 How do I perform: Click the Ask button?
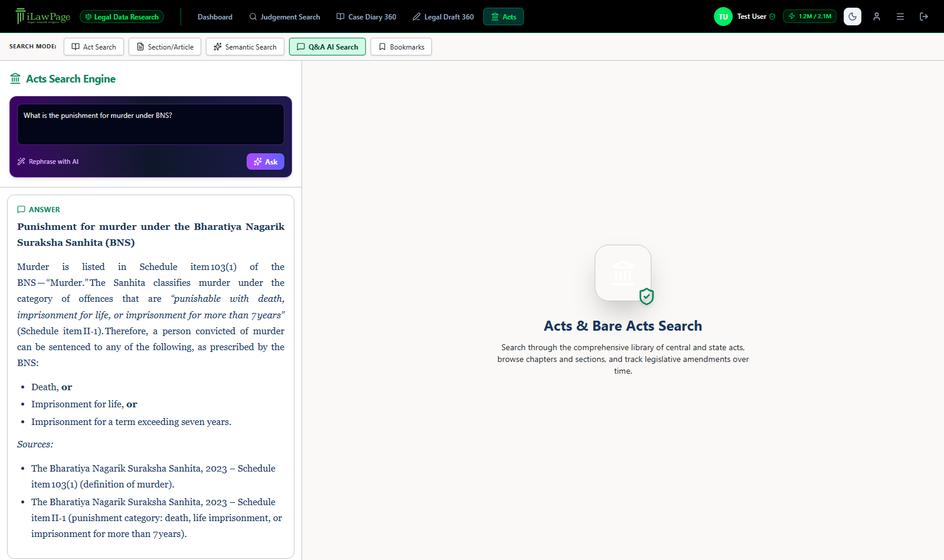click(265, 162)
